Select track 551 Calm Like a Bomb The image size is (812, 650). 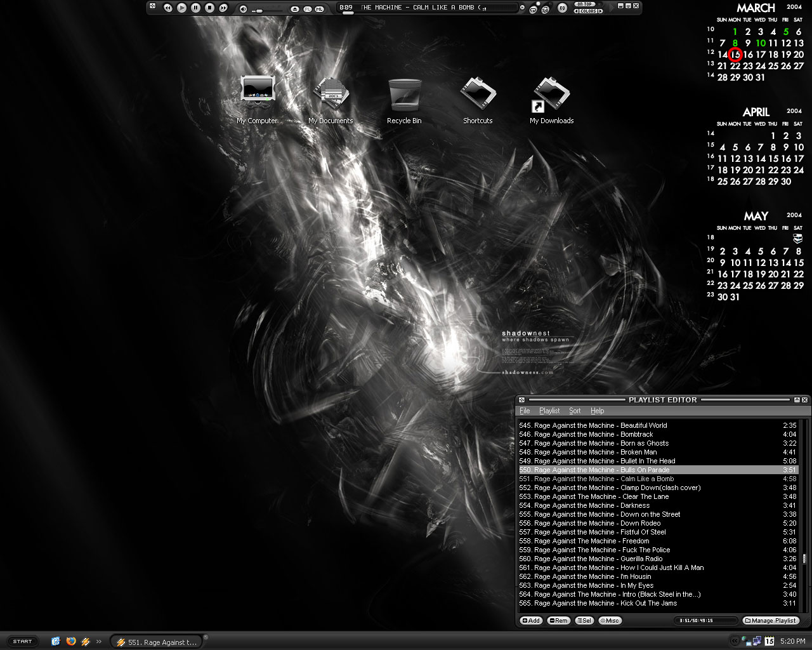[x=658, y=479]
